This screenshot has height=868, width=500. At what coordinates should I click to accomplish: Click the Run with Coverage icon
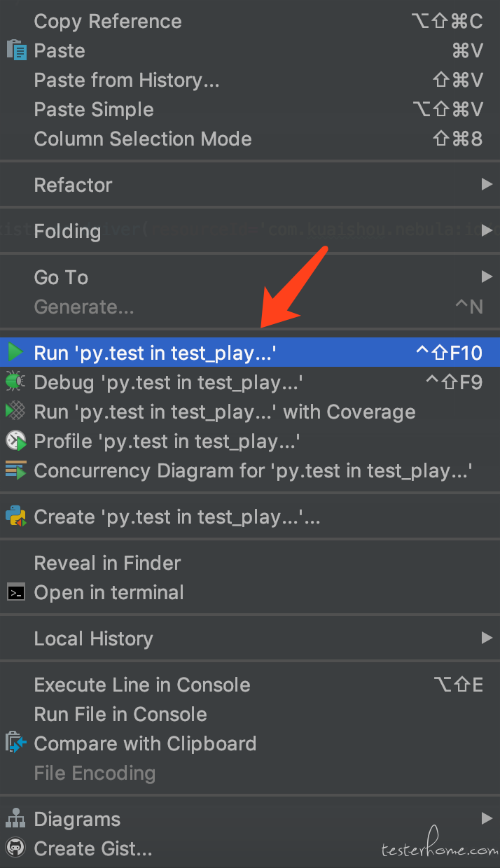click(15, 412)
